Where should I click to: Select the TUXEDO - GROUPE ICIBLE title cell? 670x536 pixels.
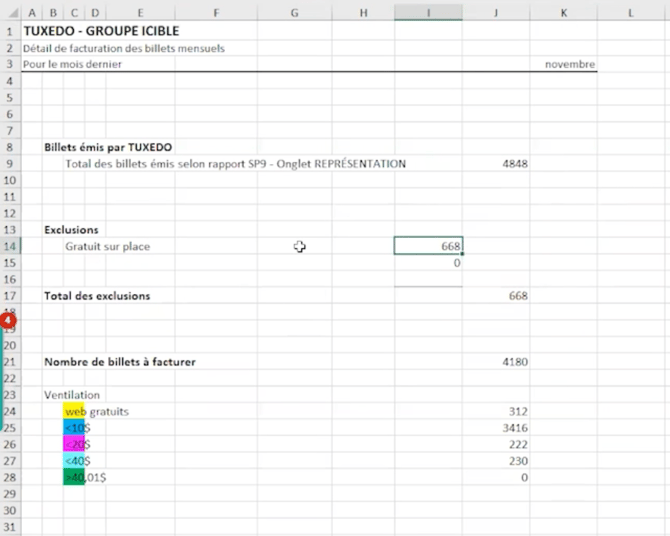pos(101,31)
